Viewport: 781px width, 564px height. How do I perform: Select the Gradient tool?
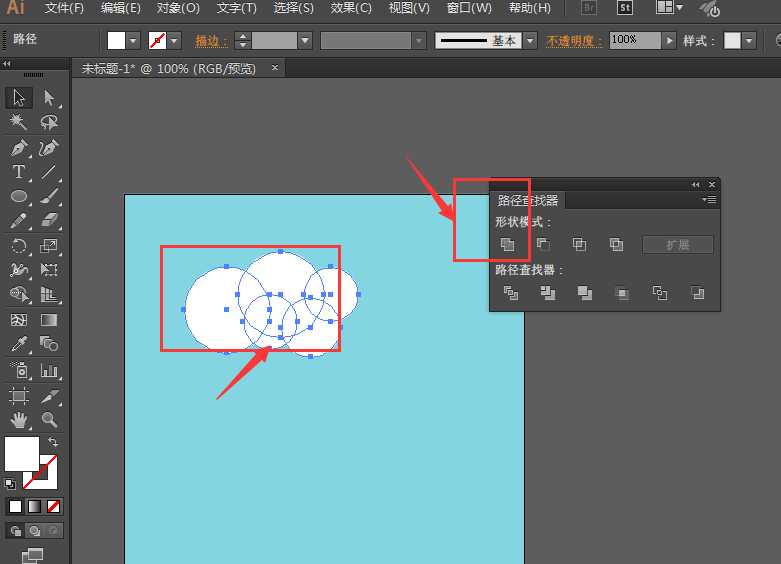click(49, 319)
